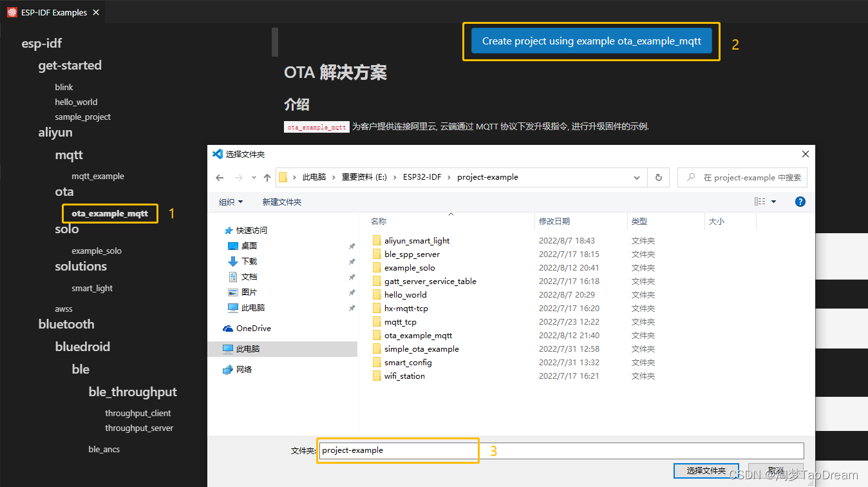Click the 新建文件夹 button
The width and height of the screenshot is (868, 487).
pyautogui.click(x=282, y=202)
